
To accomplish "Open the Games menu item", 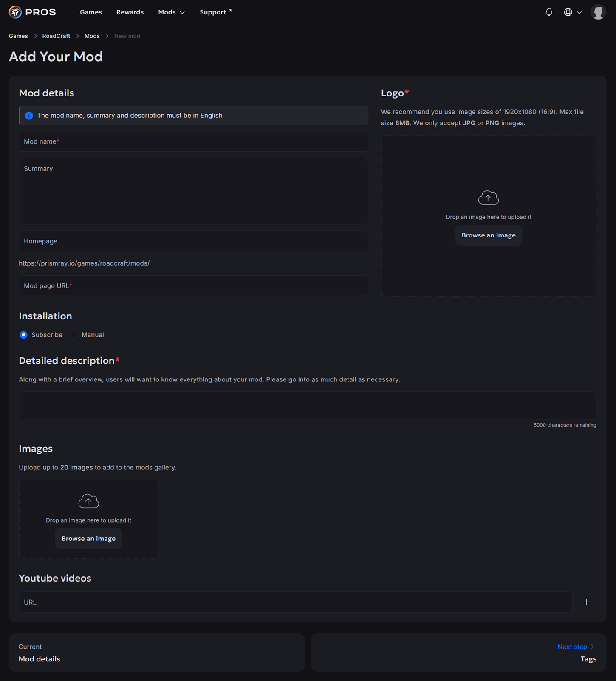I will coord(91,12).
